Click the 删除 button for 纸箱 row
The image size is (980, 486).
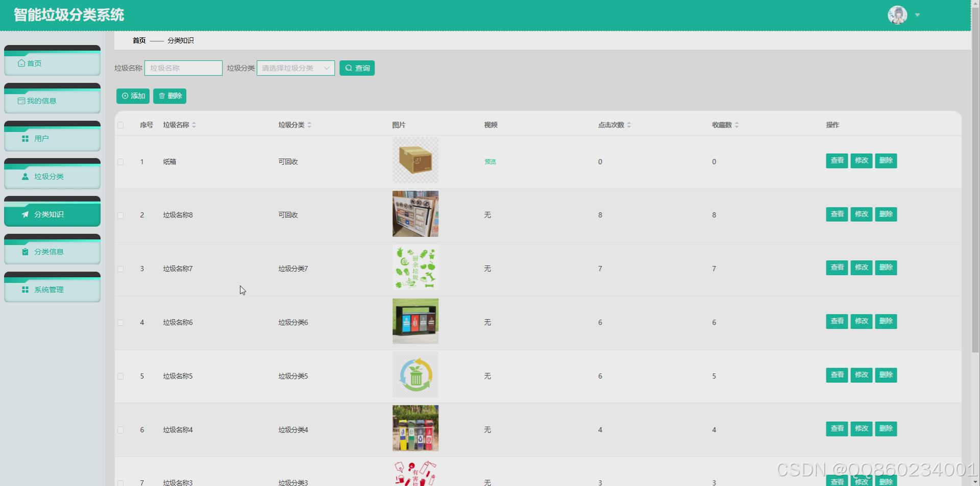[x=886, y=161]
